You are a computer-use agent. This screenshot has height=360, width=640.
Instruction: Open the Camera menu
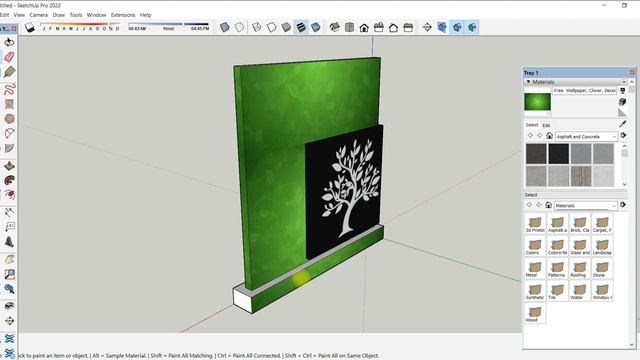click(x=39, y=15)
